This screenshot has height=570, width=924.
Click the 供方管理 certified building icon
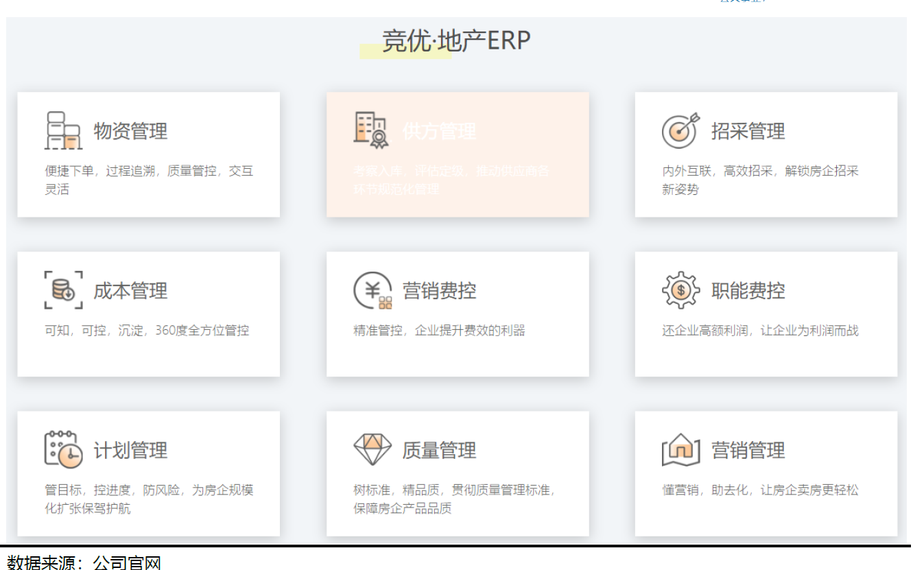(372, 130)
